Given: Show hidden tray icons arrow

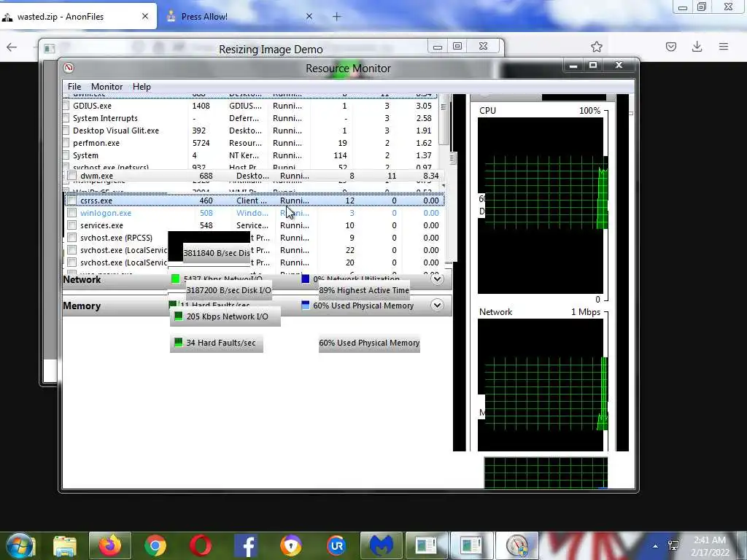Looking at the screenshot, I should 656,546.
